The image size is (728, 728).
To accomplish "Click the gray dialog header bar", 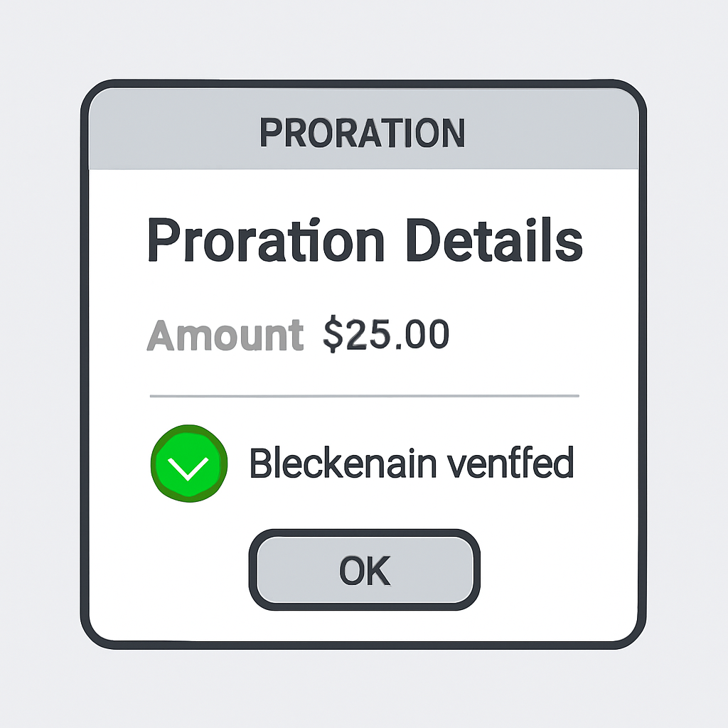I will (x=555, y=133).
